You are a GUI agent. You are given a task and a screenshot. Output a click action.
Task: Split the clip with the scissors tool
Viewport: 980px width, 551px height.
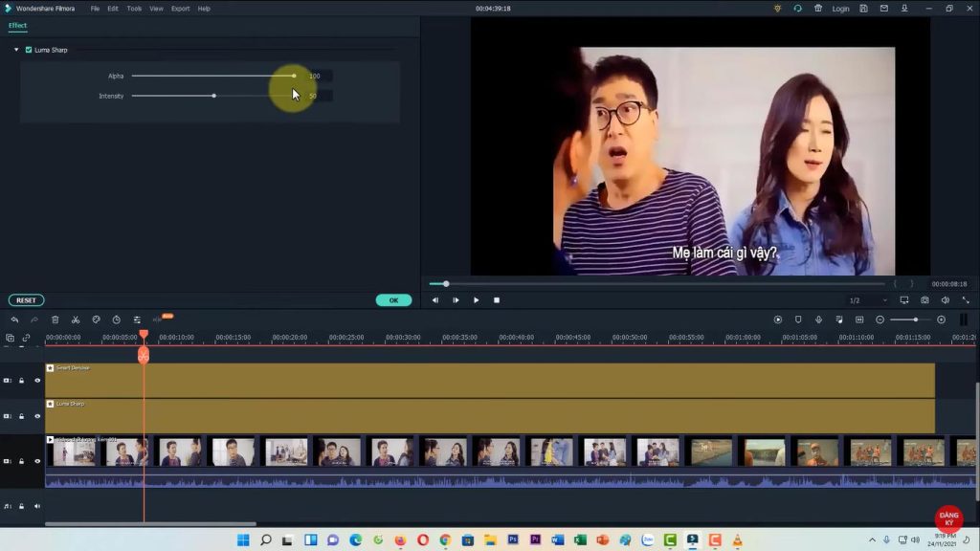point(75,320)
